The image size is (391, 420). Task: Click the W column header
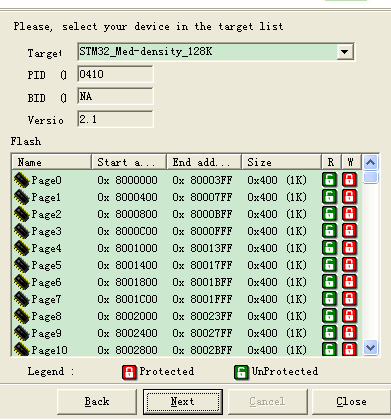point(351,162)
